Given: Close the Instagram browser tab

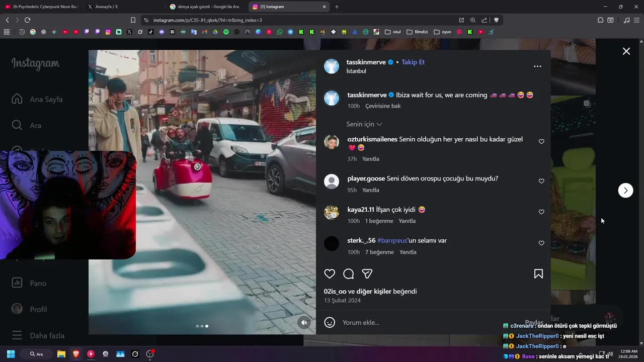Looking at the screenshot, I should (x=324, y=7).
